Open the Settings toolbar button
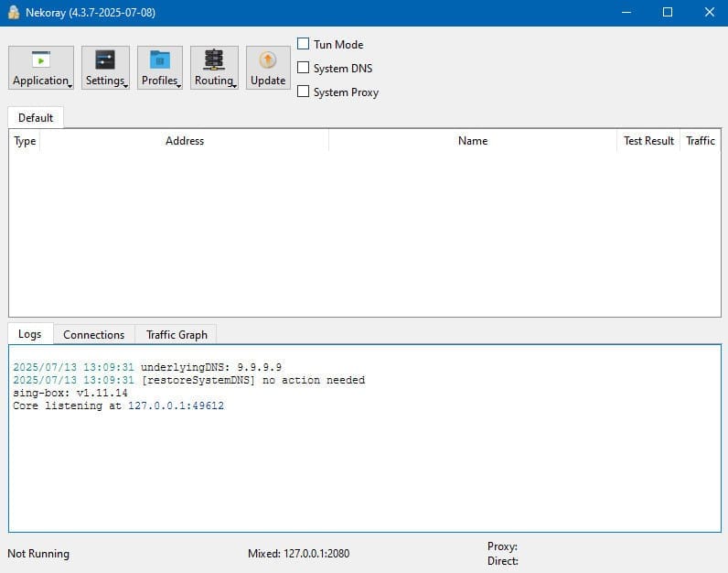Viewport: 728px width, 573px height. point(105,68)
